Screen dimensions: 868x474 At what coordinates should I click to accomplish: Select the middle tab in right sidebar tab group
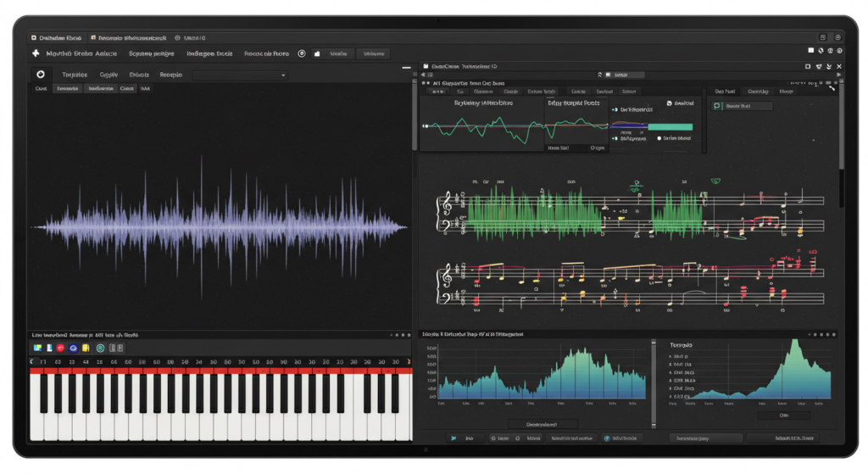pos(758,92)
